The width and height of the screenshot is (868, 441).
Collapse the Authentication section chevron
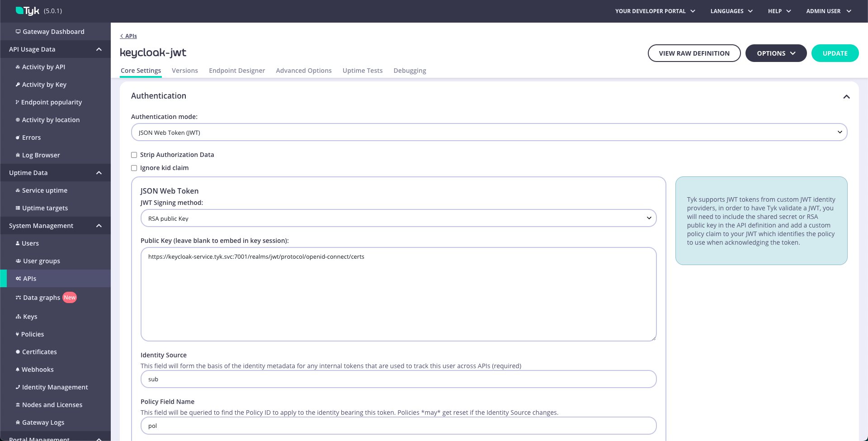tap(846, 97)
